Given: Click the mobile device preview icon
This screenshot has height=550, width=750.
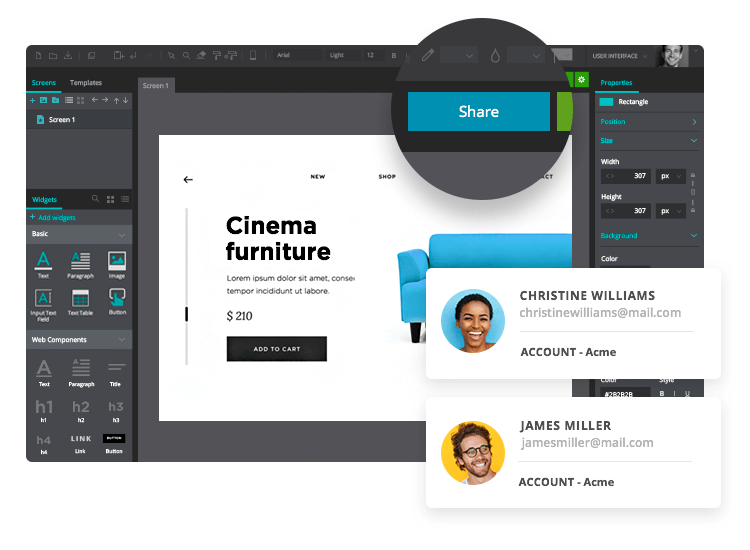Looking at the screenshot, I should (253, 55).
